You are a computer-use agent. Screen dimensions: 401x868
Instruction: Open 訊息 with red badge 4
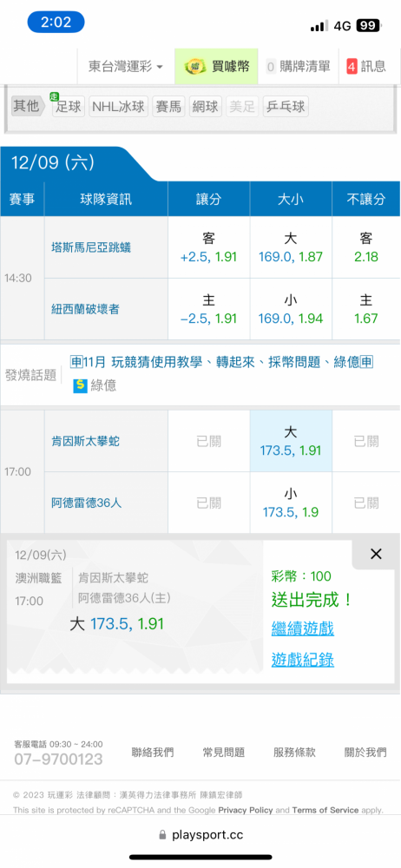point(366,67)
